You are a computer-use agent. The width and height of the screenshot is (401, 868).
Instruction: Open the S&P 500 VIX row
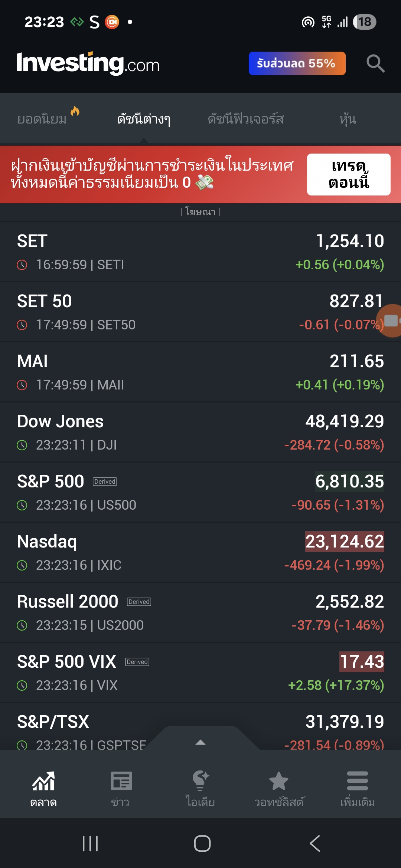[x=200, y=673]
